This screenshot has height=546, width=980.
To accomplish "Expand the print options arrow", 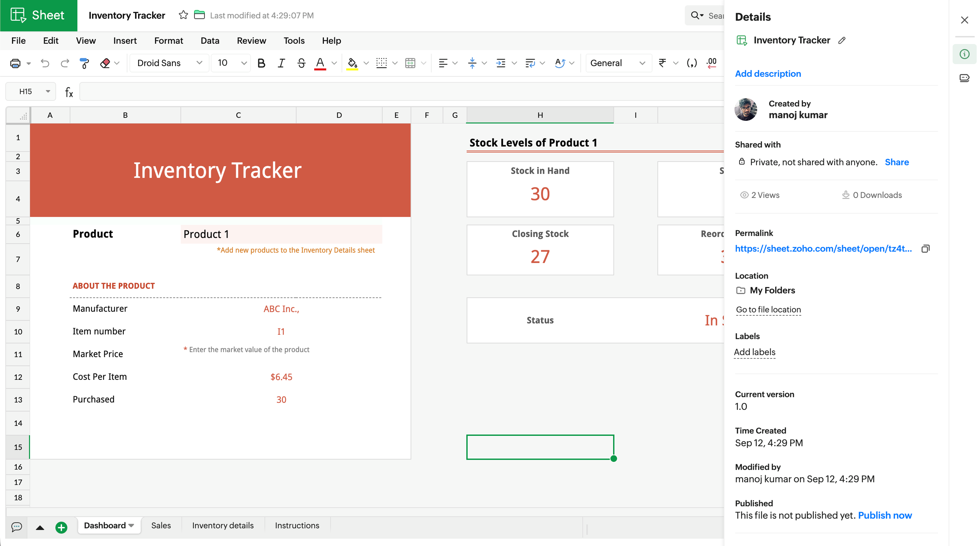I will point(29,64).
